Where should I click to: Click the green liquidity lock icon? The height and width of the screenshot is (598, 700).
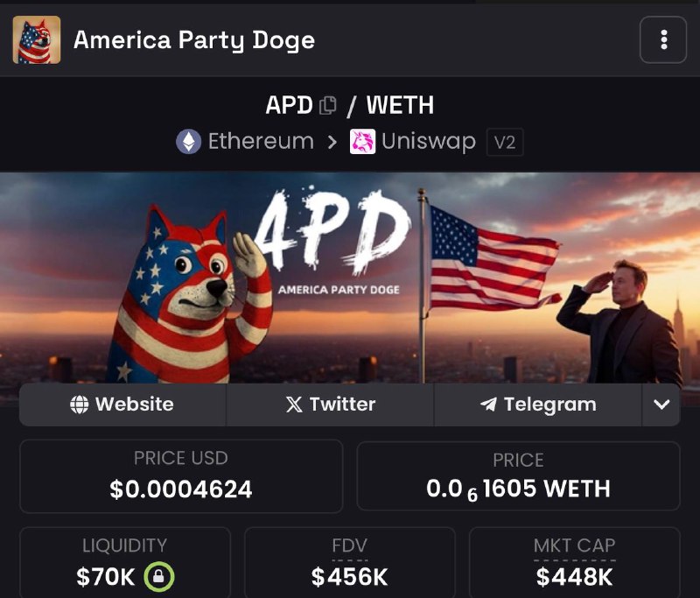pyautogui.click(x=159, y=577)
